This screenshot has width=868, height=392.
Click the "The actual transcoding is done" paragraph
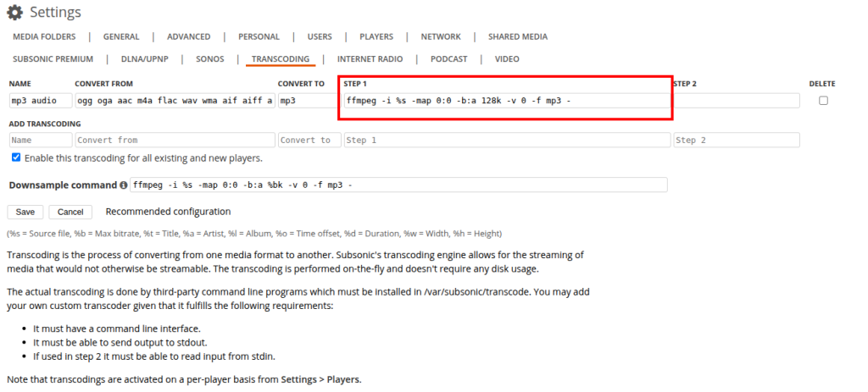(x=298, y=299)
